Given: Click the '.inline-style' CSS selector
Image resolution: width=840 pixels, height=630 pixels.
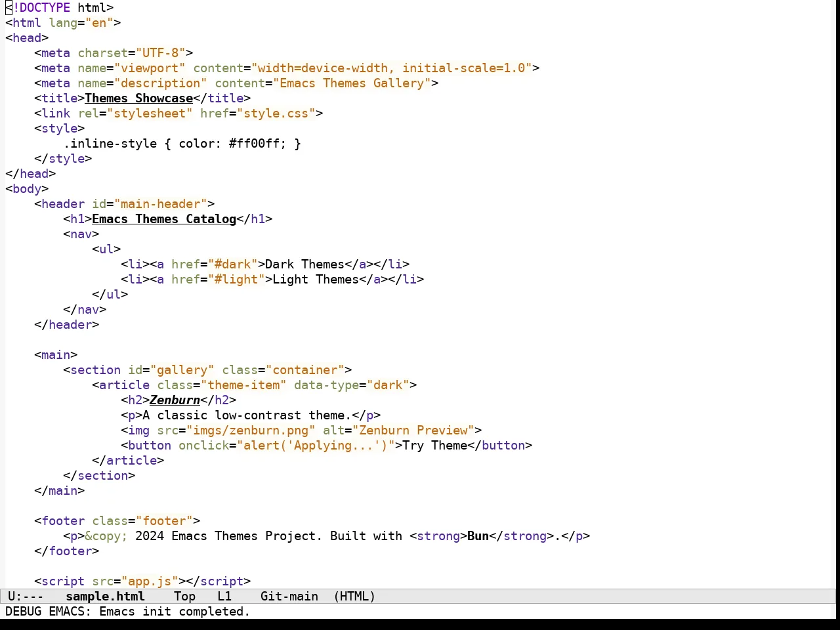Looking at the screenshot, I should 110,144.
